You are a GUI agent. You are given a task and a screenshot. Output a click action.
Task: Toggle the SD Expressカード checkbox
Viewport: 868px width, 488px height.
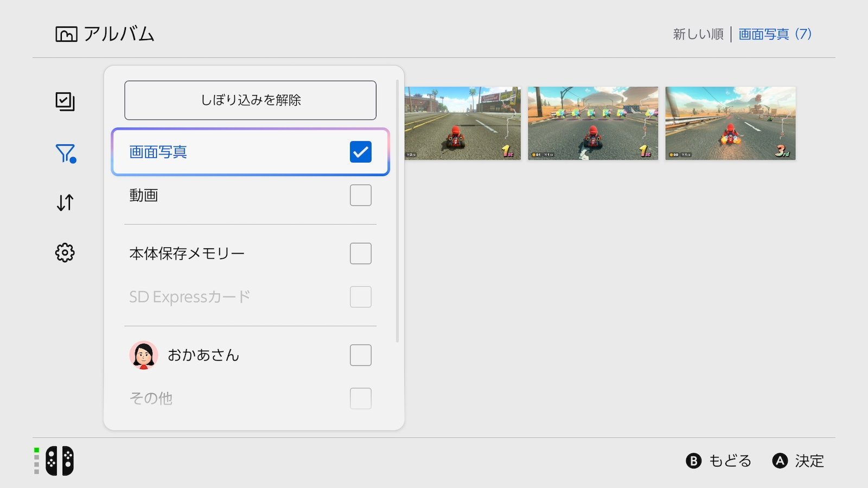361,297
